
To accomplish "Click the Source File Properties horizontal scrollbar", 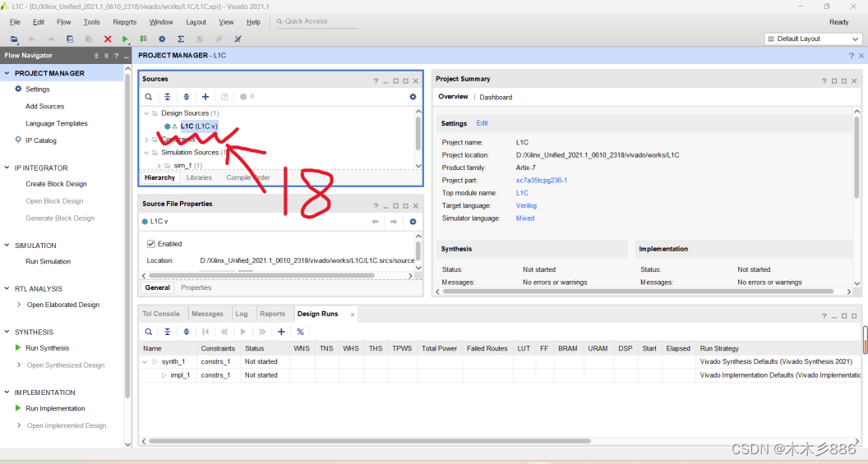I will pyautogui.click(x=261, y=275).
